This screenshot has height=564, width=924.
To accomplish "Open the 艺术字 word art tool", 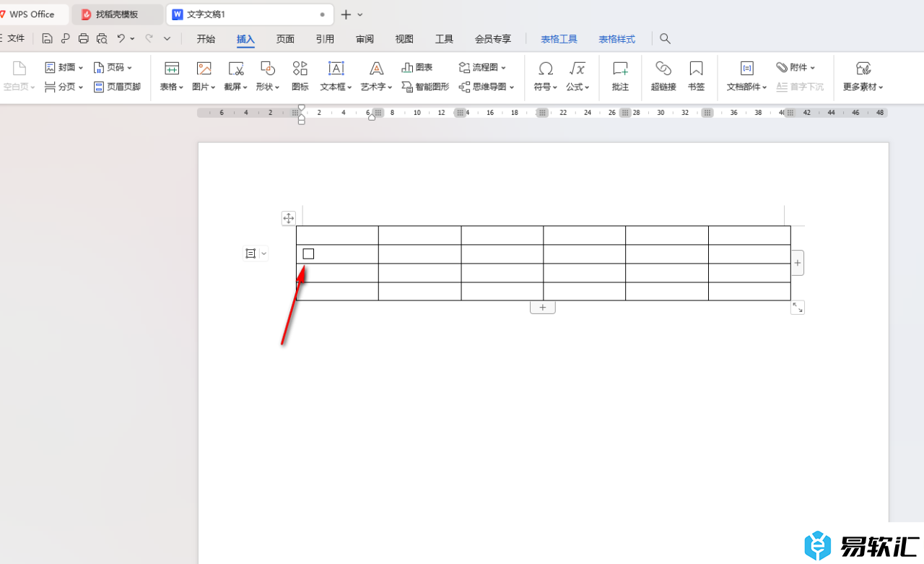I will (x=377, y=77).
